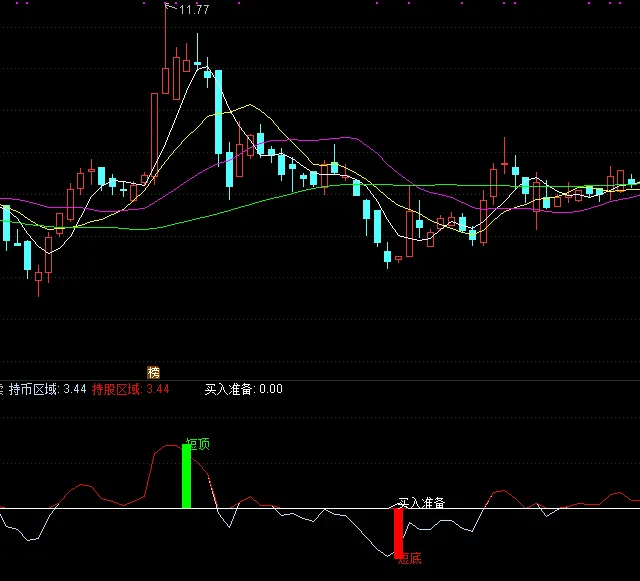Select the red 持股区域: 3.44 indicator reading
This screenshot has height=581, width=640.
[131, 389]
